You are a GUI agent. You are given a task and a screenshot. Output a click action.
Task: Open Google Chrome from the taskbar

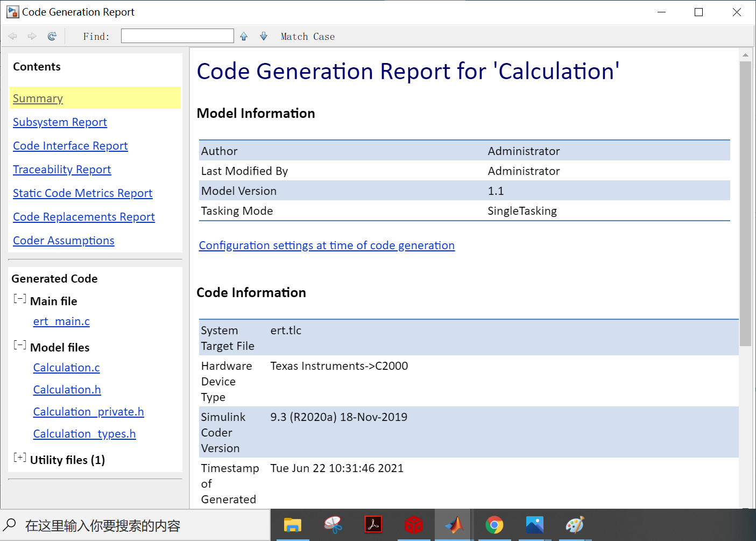[494, 525]
